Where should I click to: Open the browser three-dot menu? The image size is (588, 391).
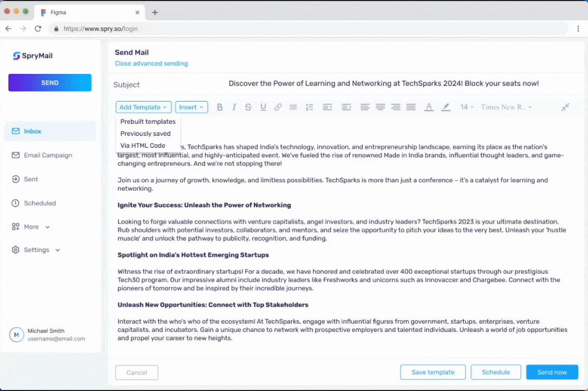[578, 29]
